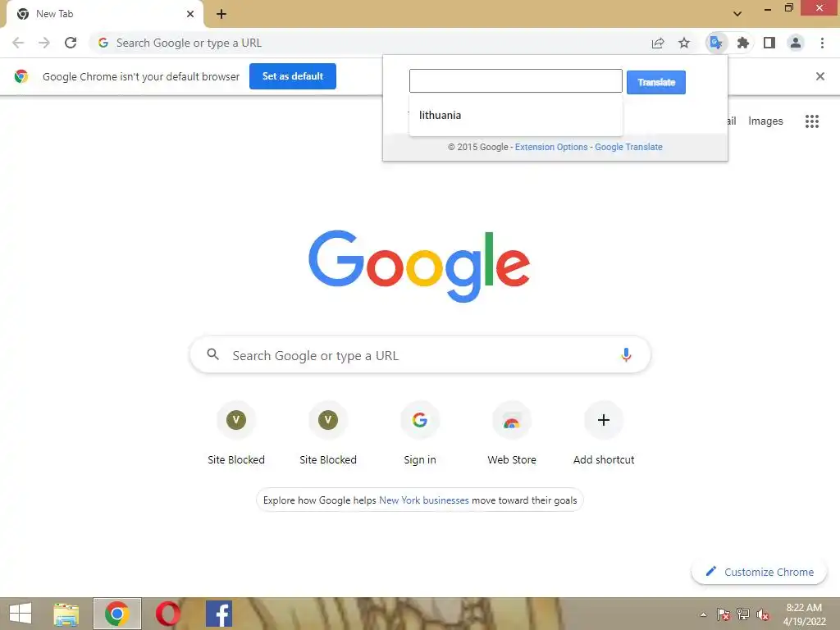Image resolution: width=840 pixels, height=630 pixels.
Task: Open New York businesses link
Action: point(424,500)
